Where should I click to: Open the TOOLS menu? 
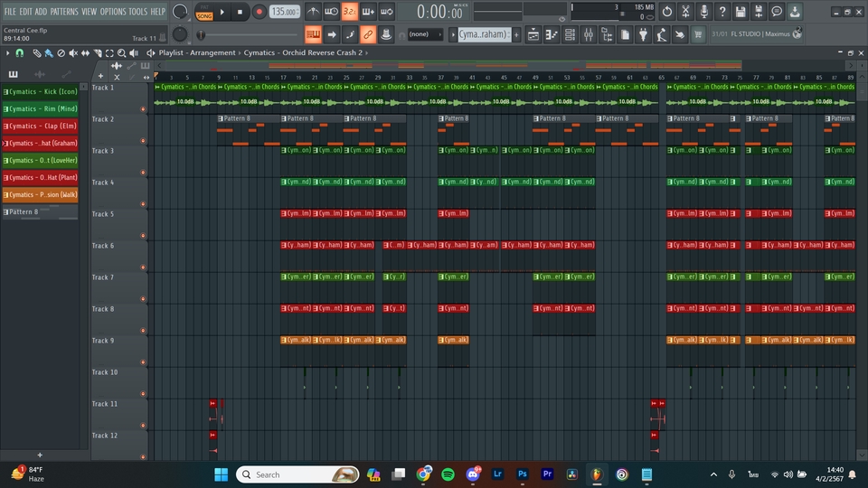click(x=138, y=11)
